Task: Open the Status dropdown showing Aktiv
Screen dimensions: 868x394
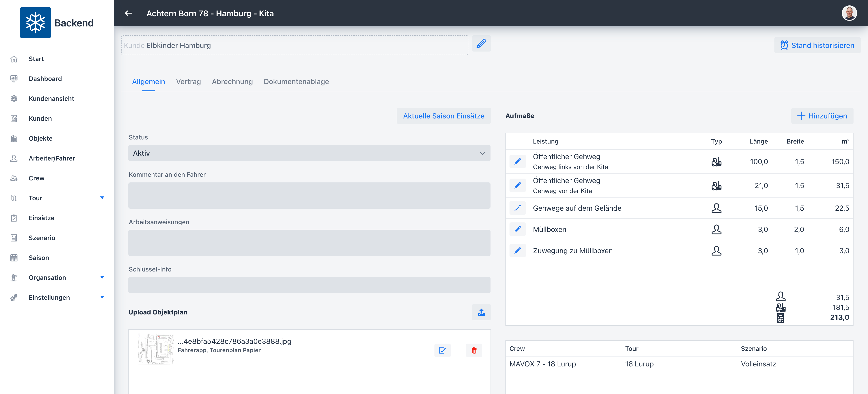Action: [309, 153]
